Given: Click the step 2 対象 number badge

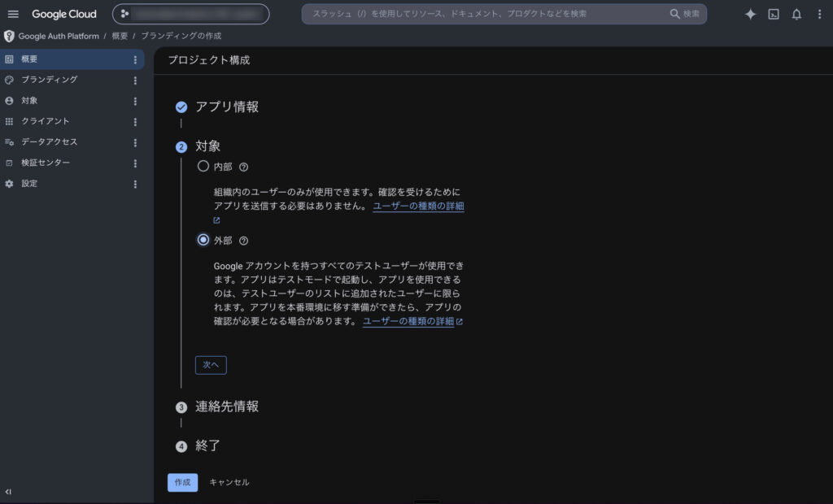Looking at the screenshot, I should click(181, 147).
